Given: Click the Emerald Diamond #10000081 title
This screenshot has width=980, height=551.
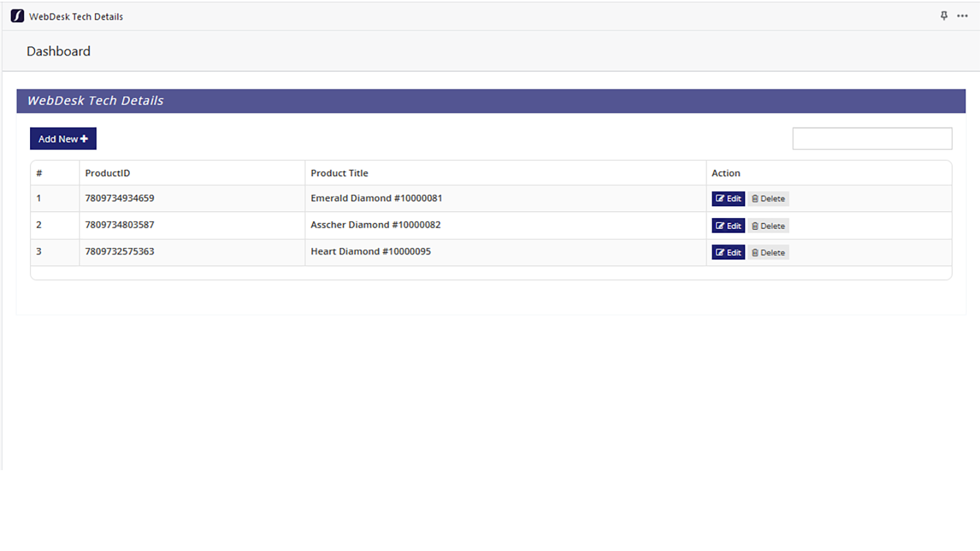Looking at the screenshot, I should pos(376,198).
